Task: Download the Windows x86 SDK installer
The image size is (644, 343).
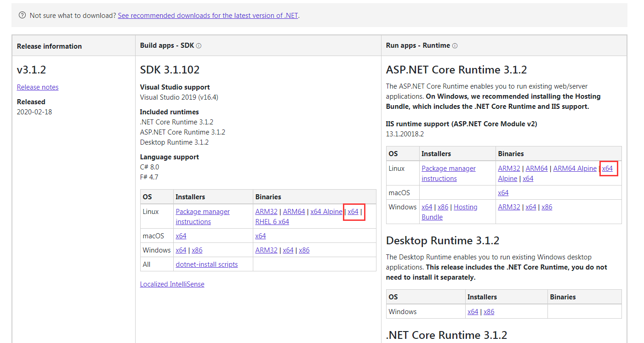Action: [197, 250]
